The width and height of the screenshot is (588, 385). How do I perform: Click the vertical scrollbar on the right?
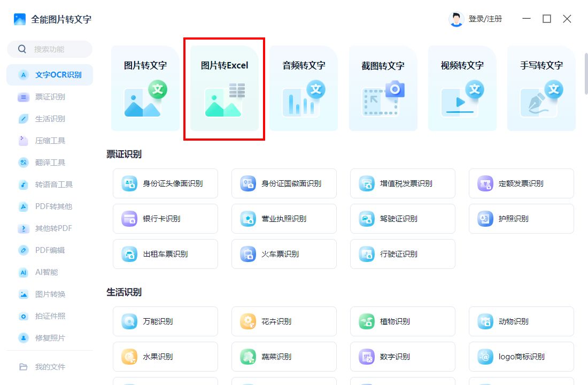586,74
